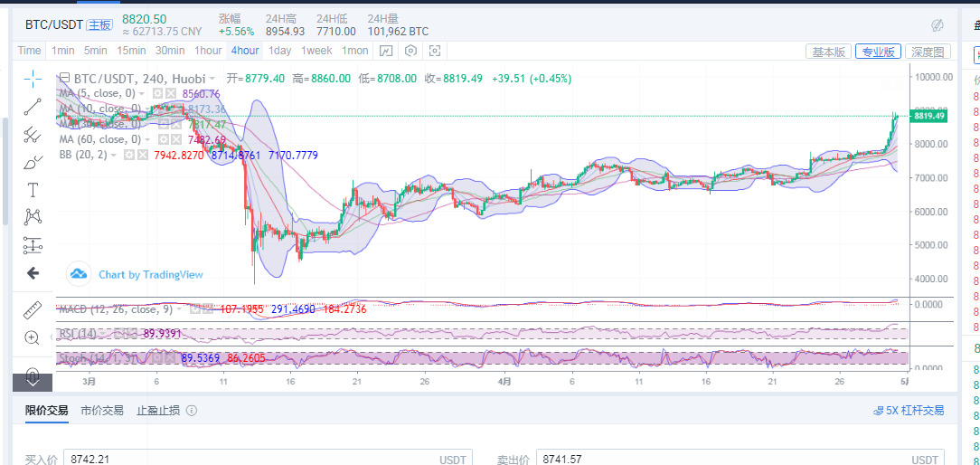Click the back arrow in drawing toolbar
980x465 pixels.
(x=33, y=273)
